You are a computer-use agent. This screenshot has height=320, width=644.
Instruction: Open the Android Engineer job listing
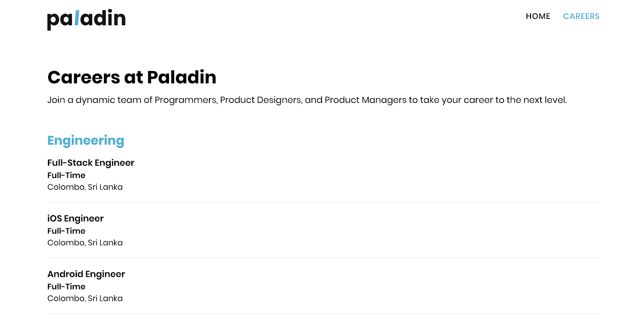[x=86, y=274]
